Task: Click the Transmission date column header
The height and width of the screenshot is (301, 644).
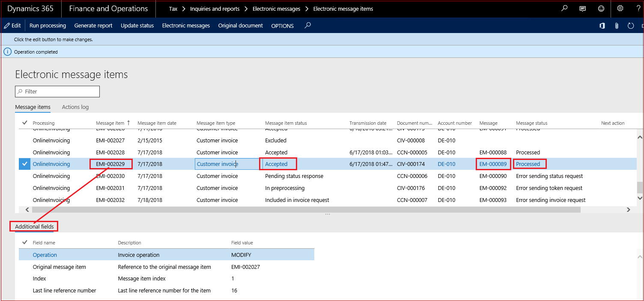Action: 368,123
